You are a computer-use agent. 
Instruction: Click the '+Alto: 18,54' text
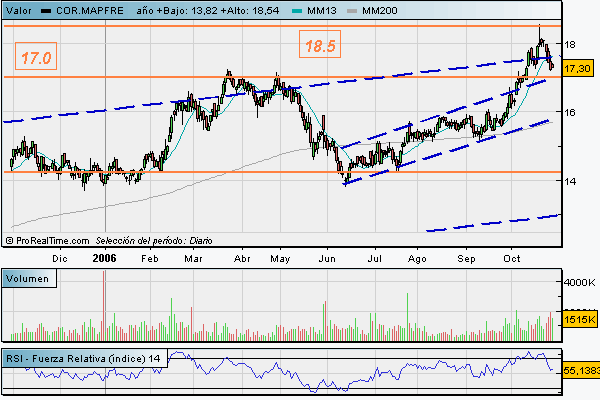pyautogui.click(x=250, y=11)
